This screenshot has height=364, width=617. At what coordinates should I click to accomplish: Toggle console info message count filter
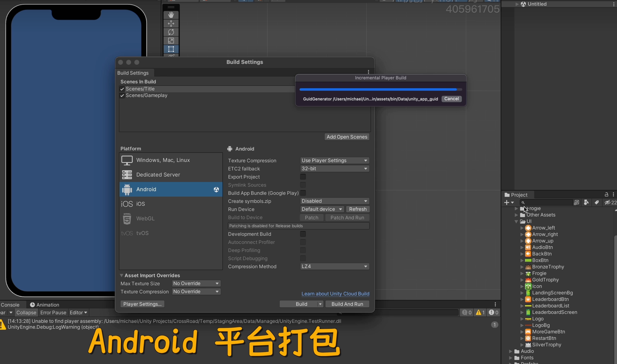[467, 313]
